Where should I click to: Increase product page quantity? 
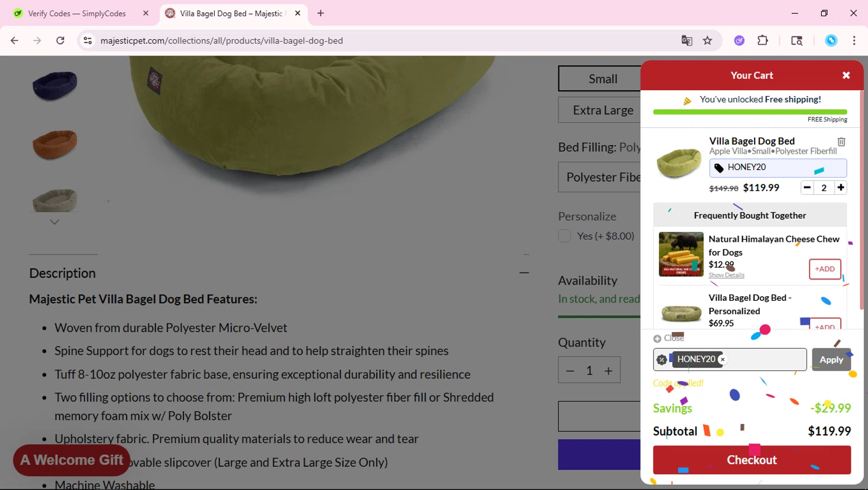click(x=609, y=371)
